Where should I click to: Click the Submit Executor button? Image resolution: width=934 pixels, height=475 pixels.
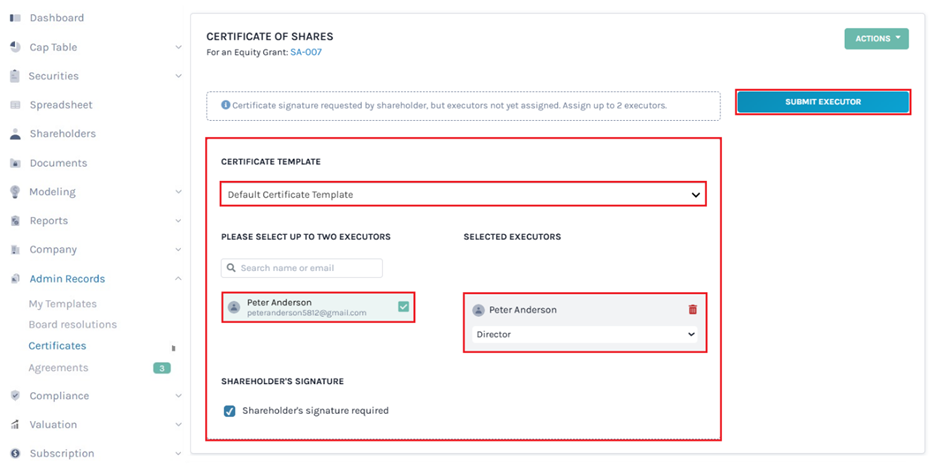[x=822, y=102]
